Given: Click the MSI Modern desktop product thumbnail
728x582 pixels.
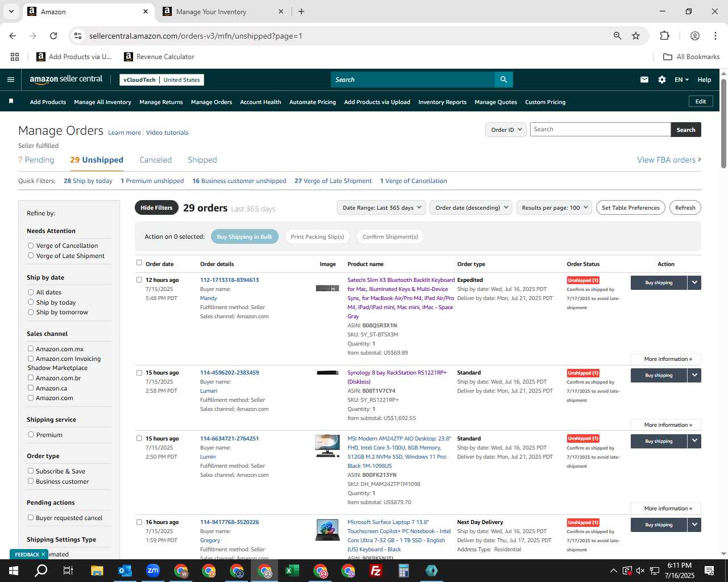Looking at the screenshot, I should tap(328, 446).
